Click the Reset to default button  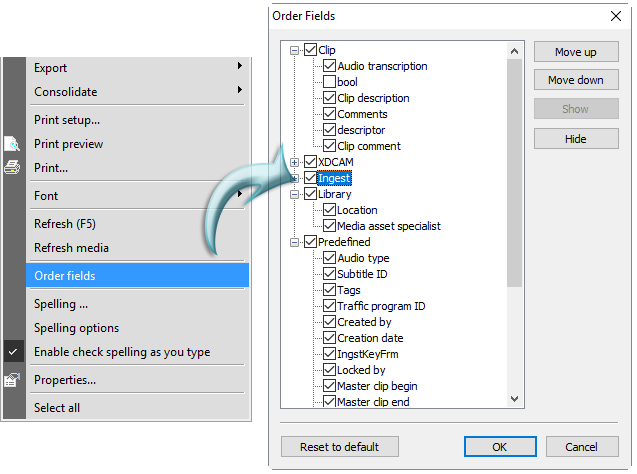[x=339, y=446]
